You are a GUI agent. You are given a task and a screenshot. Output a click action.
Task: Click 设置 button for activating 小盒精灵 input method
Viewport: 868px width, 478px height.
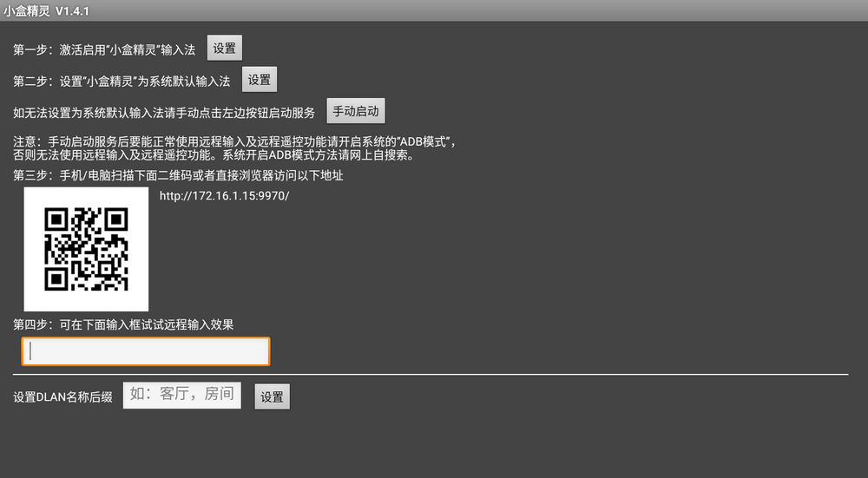pyautogui.click(x=224, y=49)
